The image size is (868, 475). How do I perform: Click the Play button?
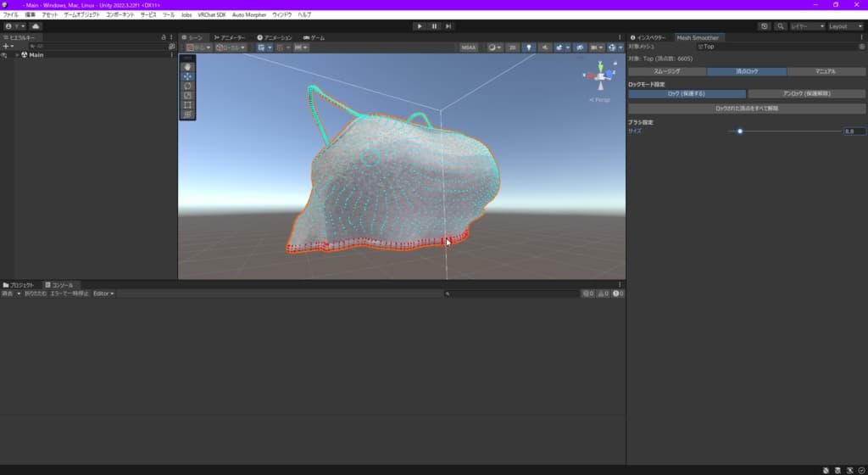pyautogui.click(x=420, y=26)
